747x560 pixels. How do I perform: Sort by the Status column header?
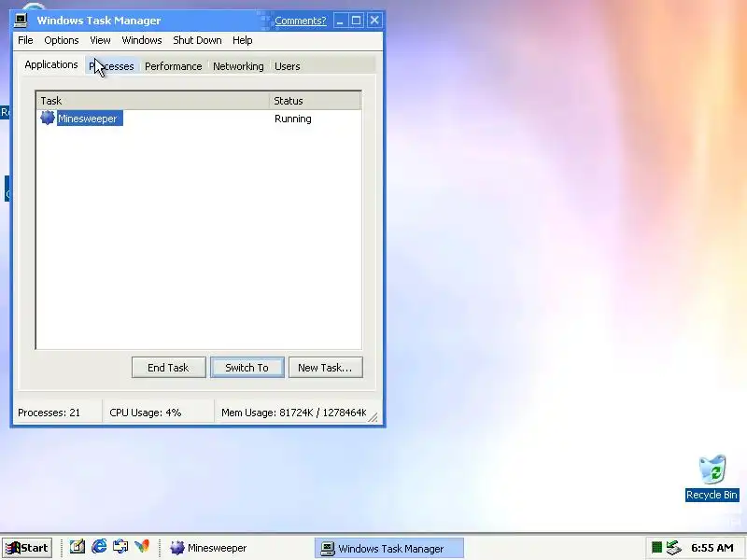click(x=315, y=101)
